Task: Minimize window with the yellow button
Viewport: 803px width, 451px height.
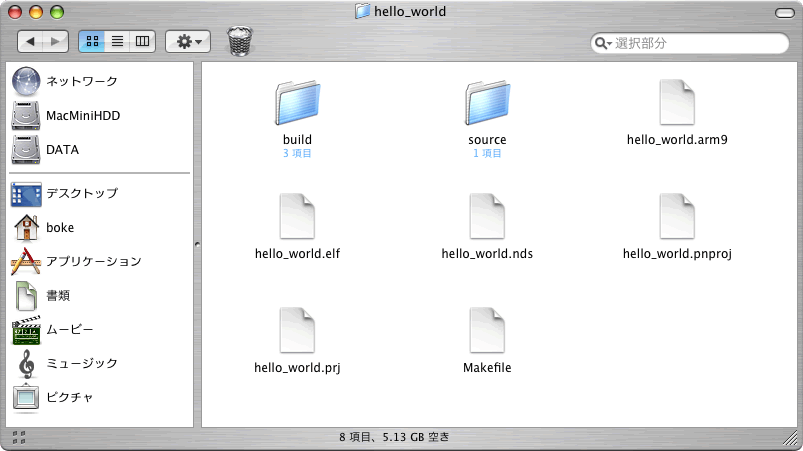Action: tap(36, 12)
